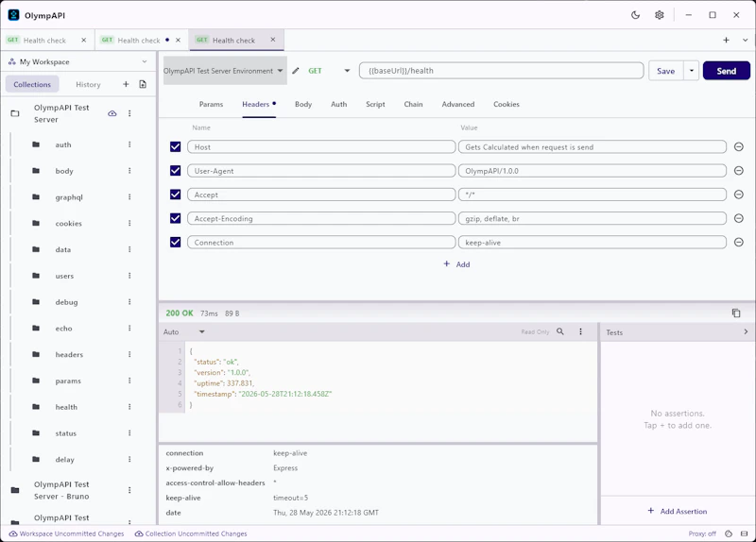Uncheck the User-Agent header checkbox
Screen dimensions: 756x542
click(175, 171)
